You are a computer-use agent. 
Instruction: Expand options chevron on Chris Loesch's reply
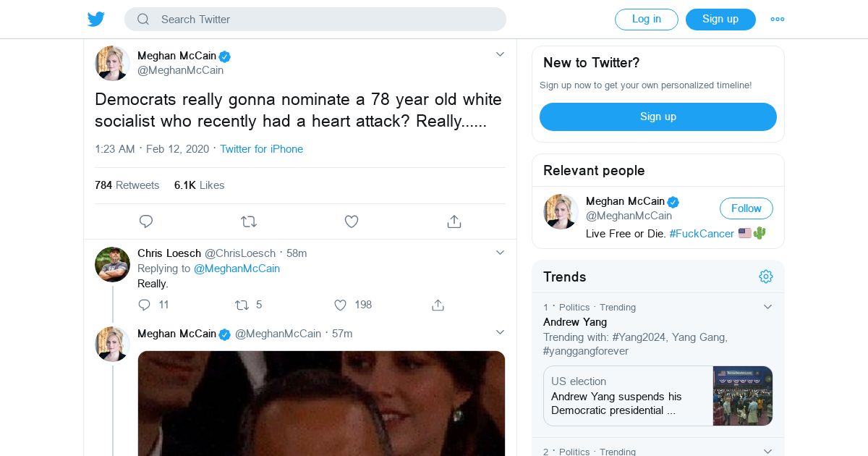pos(500,253)
